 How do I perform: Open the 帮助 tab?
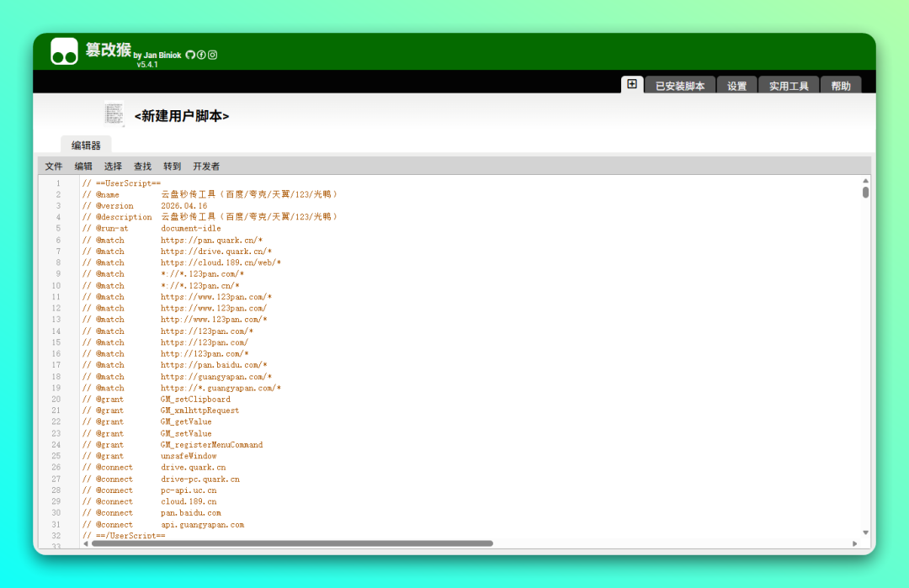click(841, 85)
